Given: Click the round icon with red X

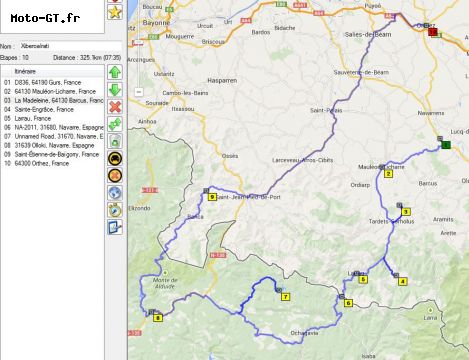Looking at the screenshot, I should point(115,175).
